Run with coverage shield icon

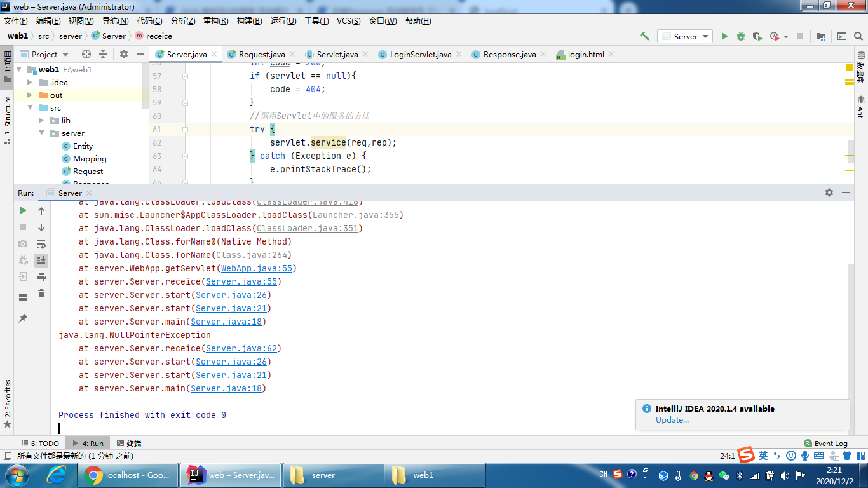tap(757, 36)
